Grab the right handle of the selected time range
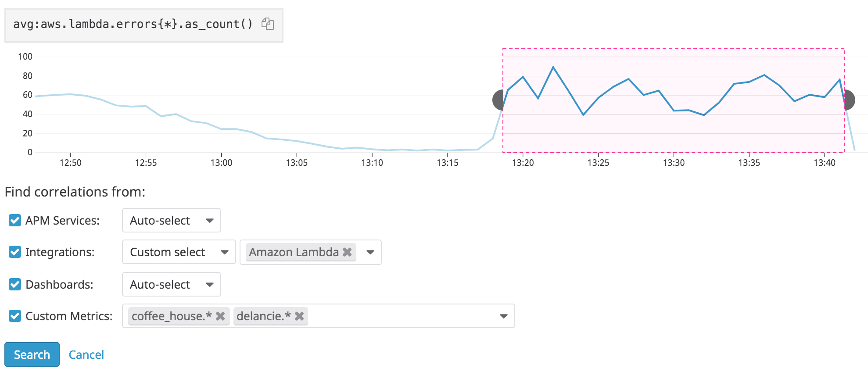The width and height of the screenshot is (868, 372). (850, 100)
